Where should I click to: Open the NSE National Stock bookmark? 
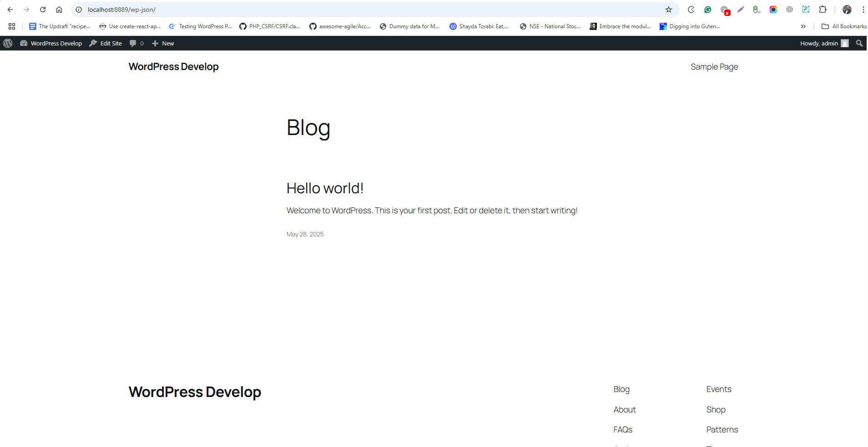pyautogui.click(x=550, y=26)
